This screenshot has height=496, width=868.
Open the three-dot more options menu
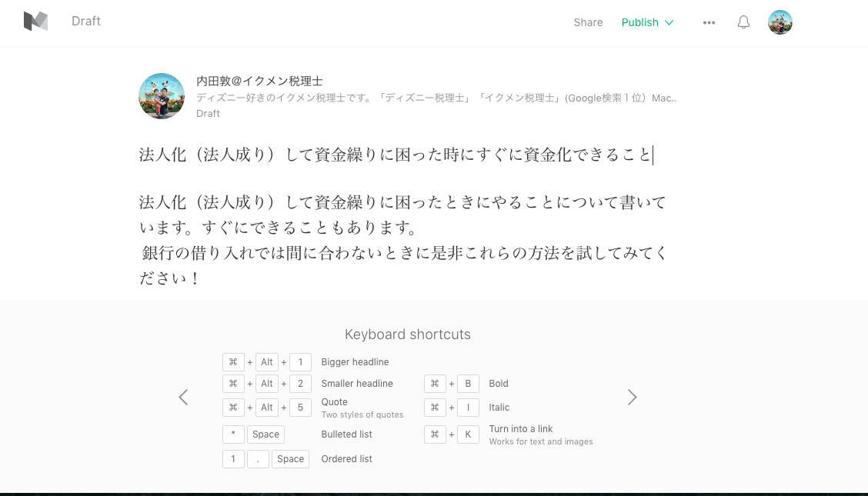point(709,22)
